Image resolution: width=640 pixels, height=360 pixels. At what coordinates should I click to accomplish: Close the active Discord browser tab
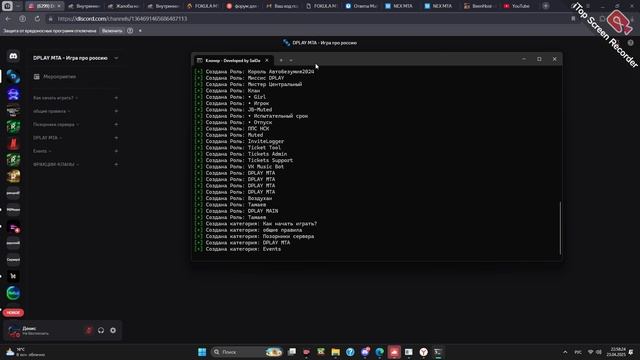59,6
